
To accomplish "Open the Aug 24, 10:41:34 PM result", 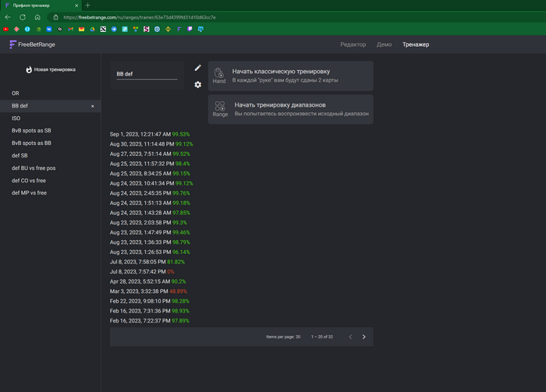I will point(151,183).
